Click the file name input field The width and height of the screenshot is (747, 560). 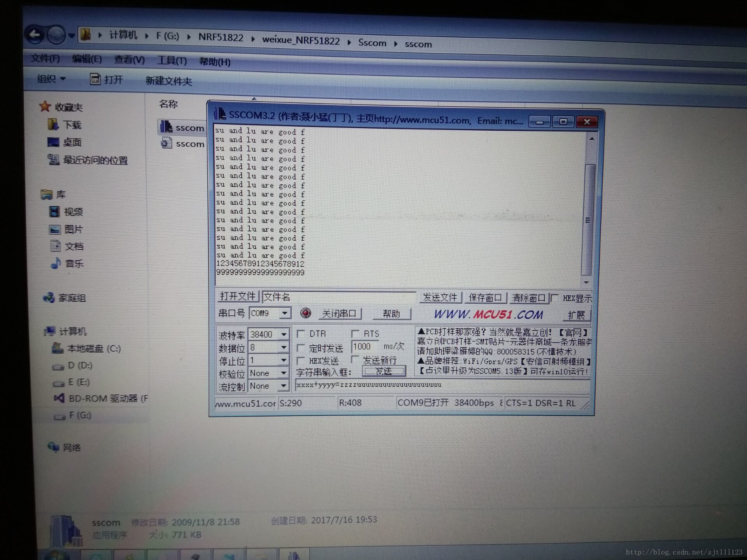click(339, 297)
